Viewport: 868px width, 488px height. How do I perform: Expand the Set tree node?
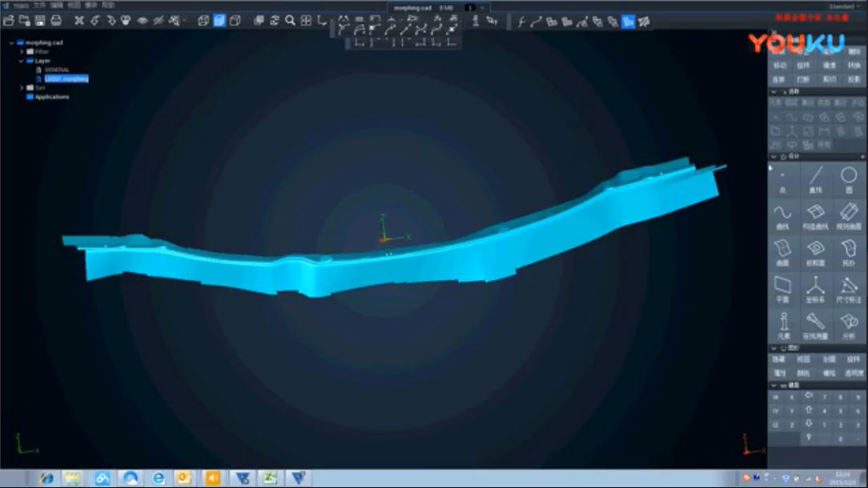[x=22, y=87]
